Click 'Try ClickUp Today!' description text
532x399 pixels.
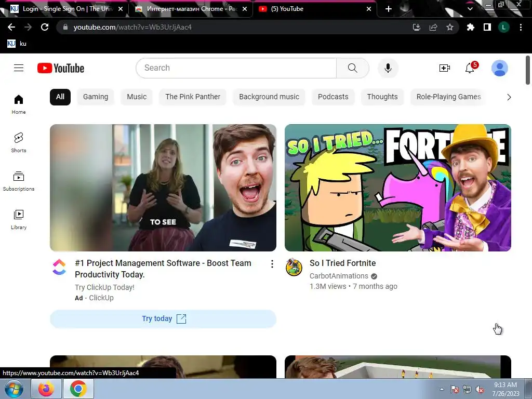tap(104, 287)
